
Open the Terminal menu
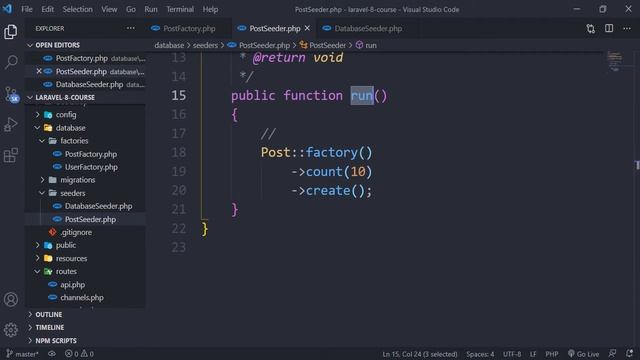[x=180, y=9]
